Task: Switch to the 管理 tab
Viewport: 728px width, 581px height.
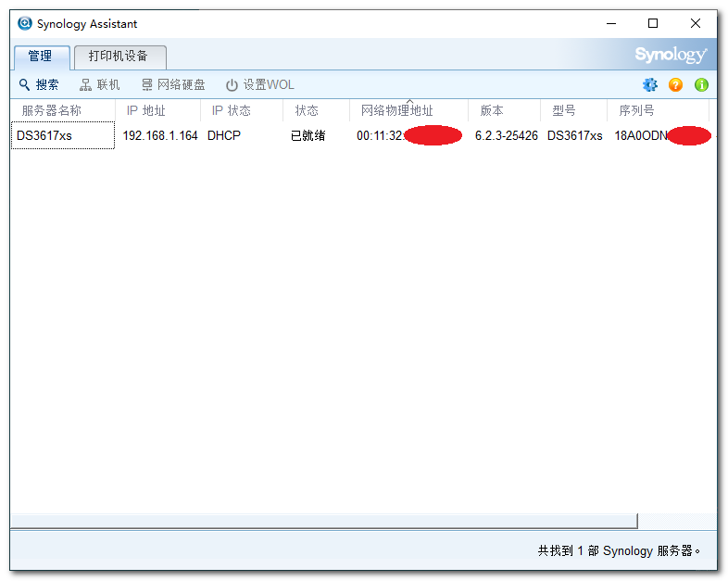Action: 42,57
